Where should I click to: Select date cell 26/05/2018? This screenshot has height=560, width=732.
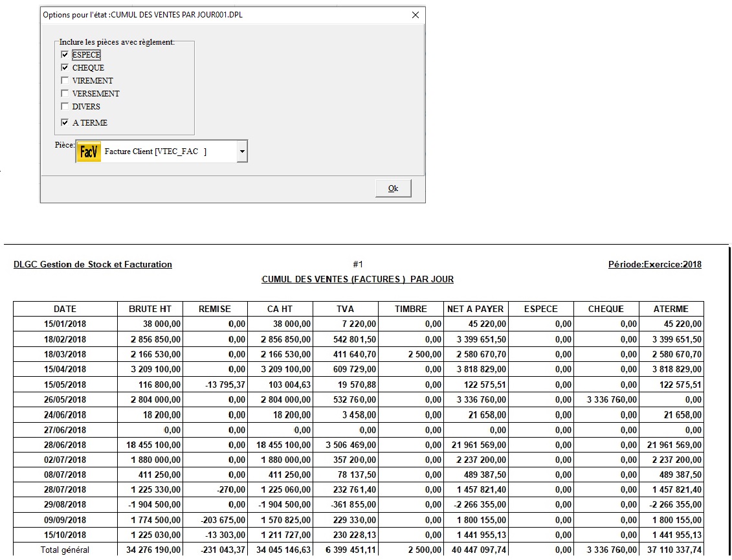(65, 399)
